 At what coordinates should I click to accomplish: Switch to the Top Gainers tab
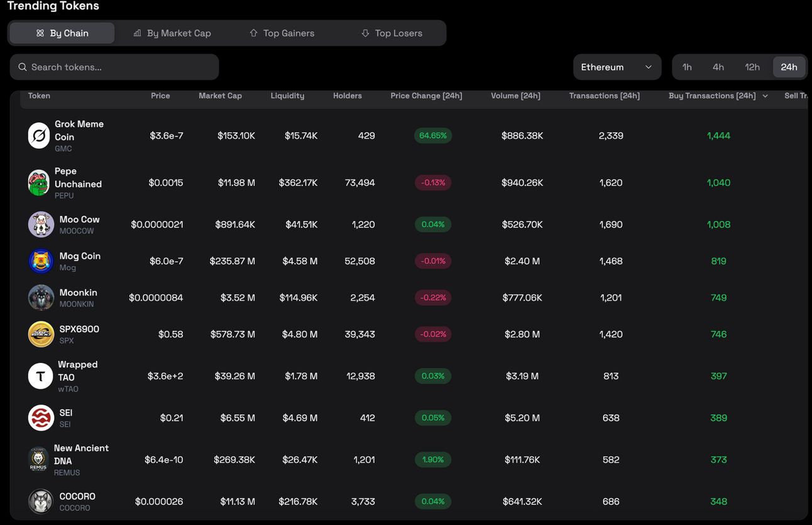point(282,33)
